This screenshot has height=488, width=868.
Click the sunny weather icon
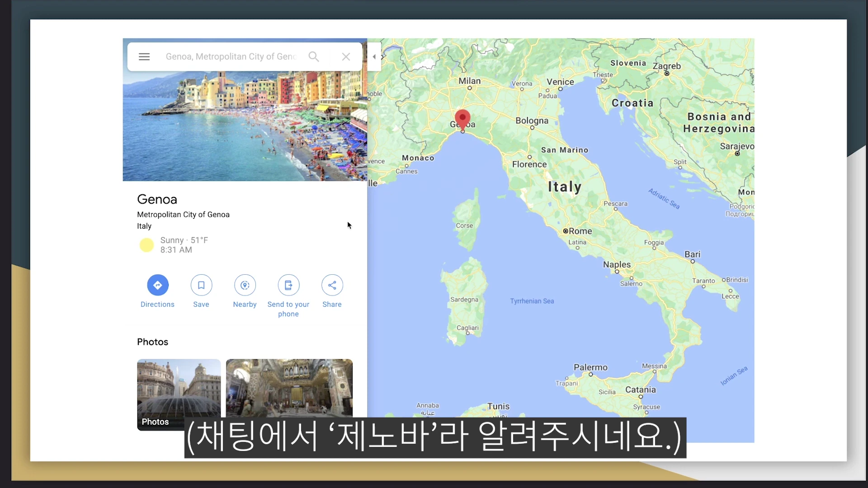click(146, 245)
